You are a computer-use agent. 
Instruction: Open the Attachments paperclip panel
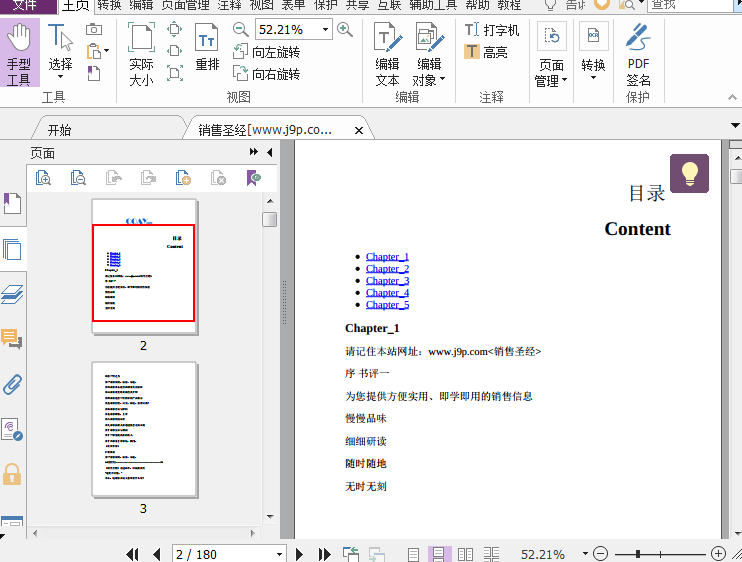[12, 385]
